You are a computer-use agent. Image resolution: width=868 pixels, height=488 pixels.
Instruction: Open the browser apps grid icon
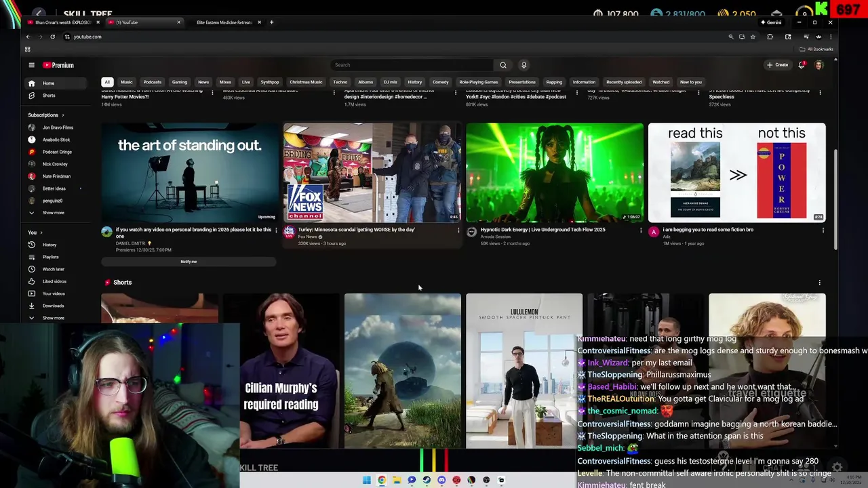28,49
